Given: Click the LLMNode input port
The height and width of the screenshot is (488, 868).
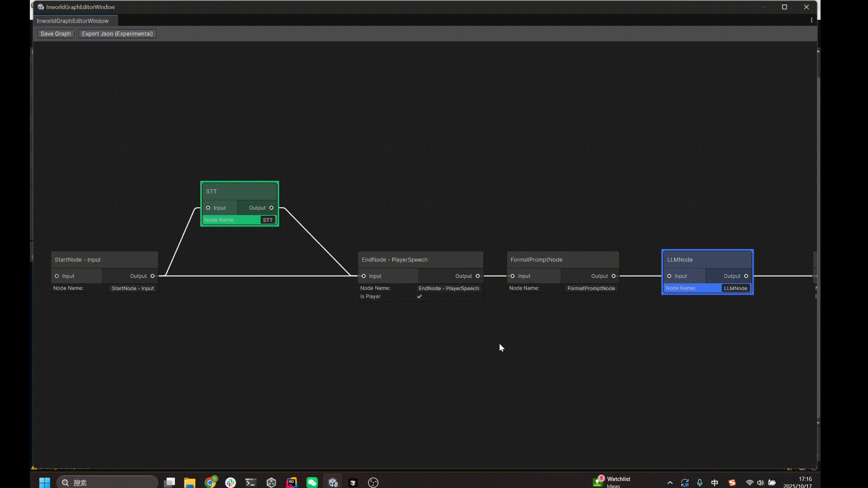Looking at the screenshot, I should [x=669, y=276].
